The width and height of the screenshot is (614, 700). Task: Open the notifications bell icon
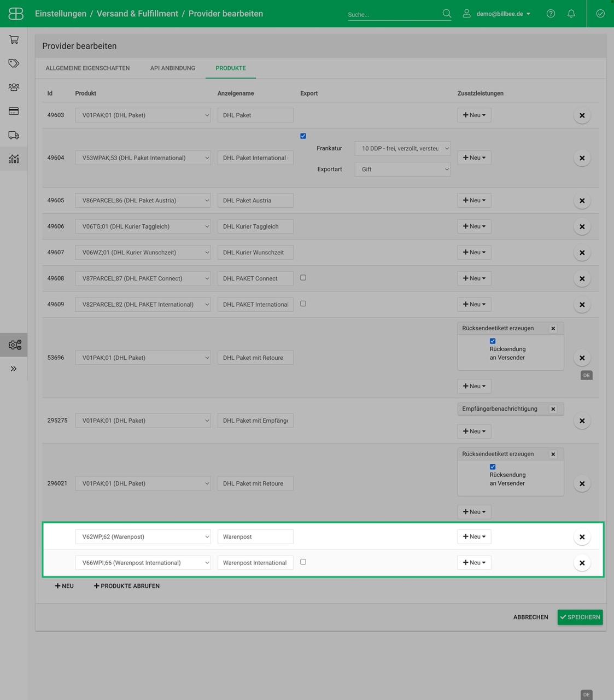pyautogui.click(x=571, y=14)
